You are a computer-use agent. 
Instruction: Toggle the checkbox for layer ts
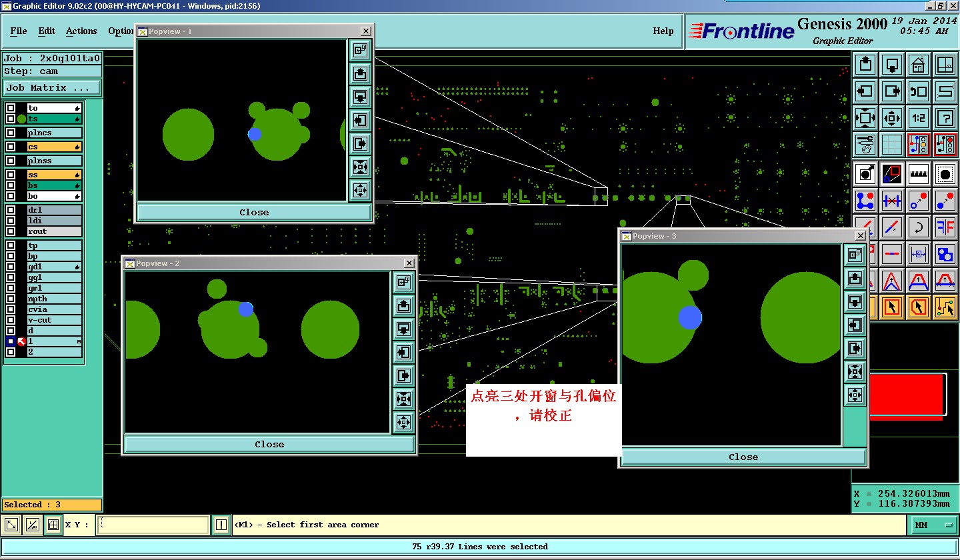pyautogui.click(x=11, y=119)
